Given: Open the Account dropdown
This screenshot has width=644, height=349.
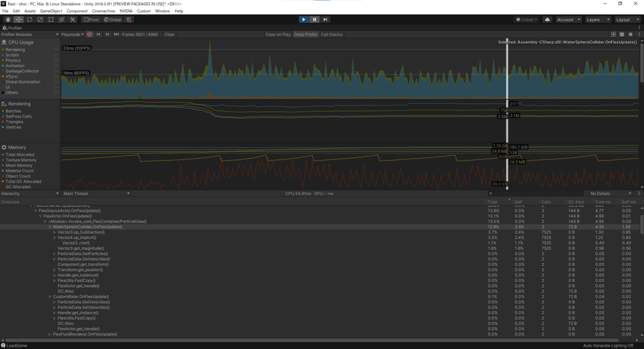Looking at the screenshot, I should pyautogui.click(x=568, y=19).
